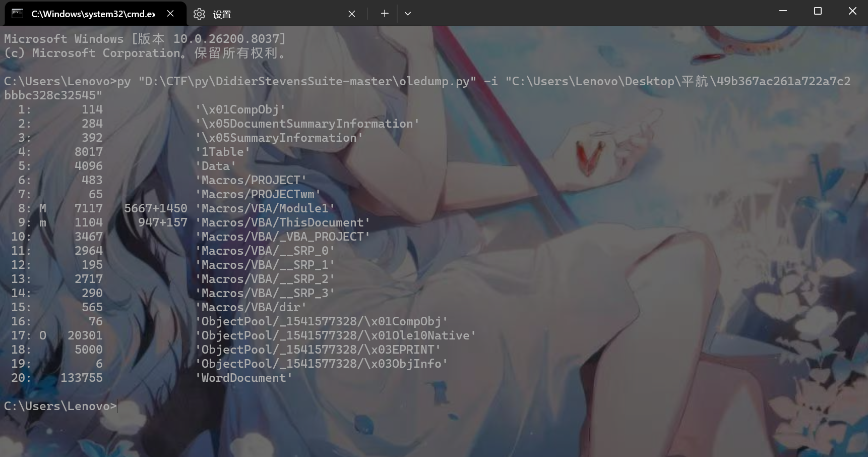Click the ObjectPool '\x01Ole10Native' stream name
Viewport: 868px width, 457px height.
[x=336, y=335]
